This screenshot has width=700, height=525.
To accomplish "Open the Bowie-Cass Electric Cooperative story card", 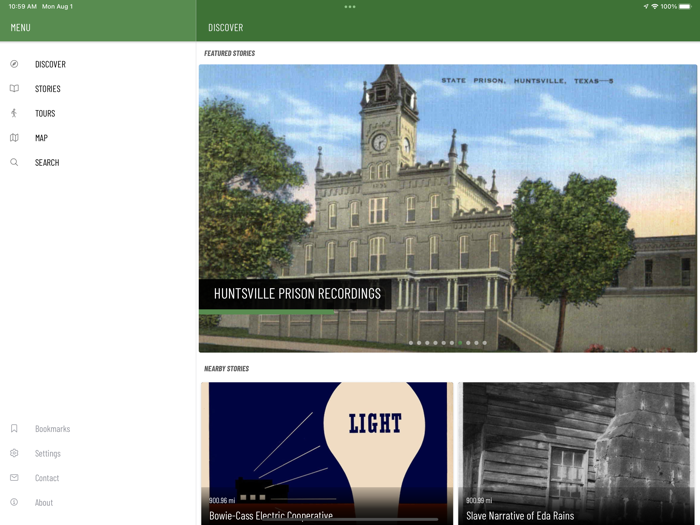I will click(327, 454).
